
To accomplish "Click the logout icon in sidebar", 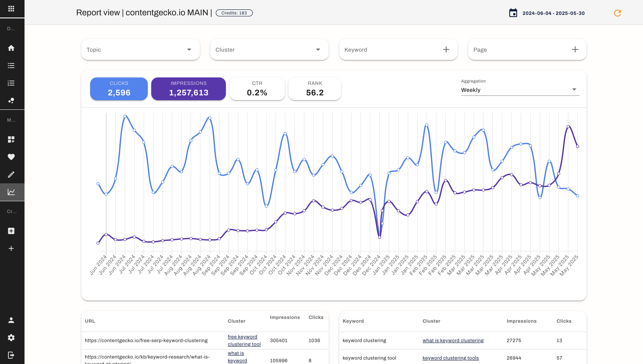I will coord(11,355).
